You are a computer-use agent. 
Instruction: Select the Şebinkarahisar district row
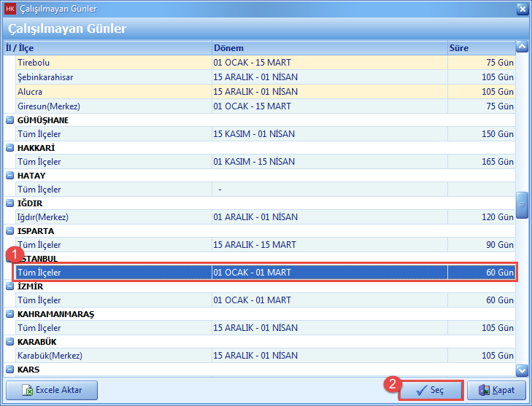coord(45,77)
